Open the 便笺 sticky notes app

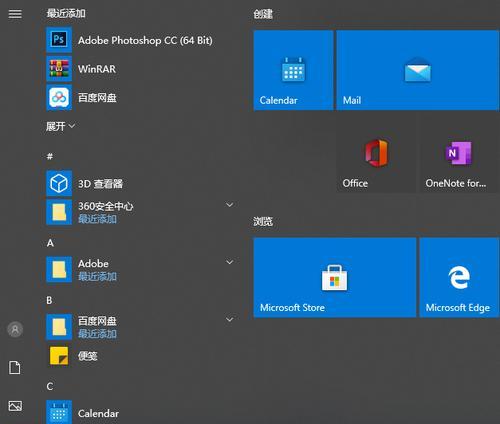tap(140, 356)
